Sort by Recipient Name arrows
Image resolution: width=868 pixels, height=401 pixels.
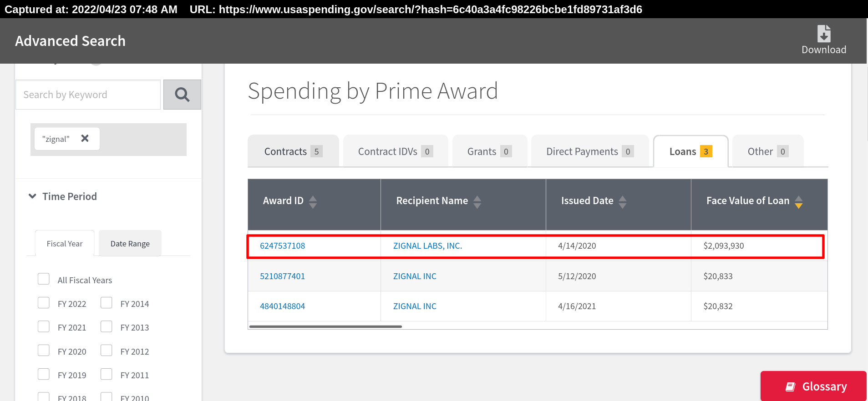(477, 201)
